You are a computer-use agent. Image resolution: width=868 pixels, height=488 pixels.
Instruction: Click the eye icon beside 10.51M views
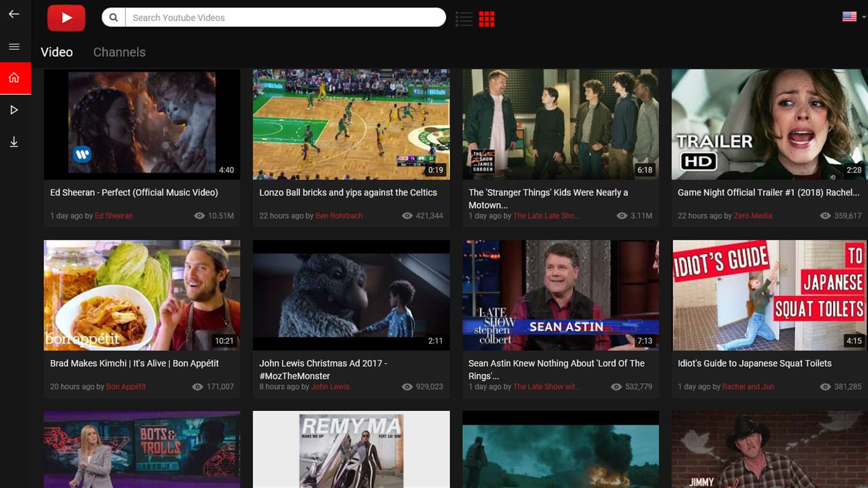200,216
